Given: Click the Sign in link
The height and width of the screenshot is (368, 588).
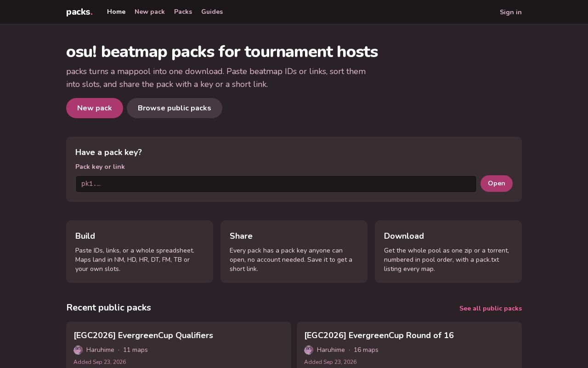Looking at the screenshot, I should coord(511,12).
